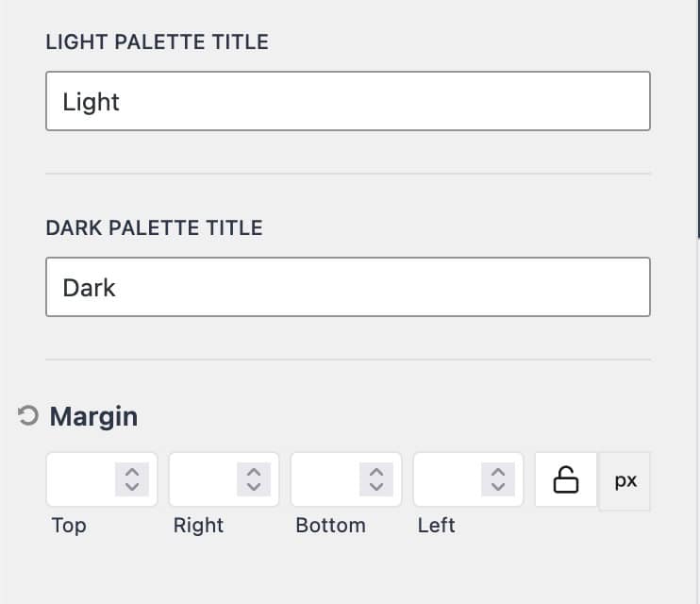The image size is (700, 604).
Task: Toggle the margin link-values lock icon
Action: (566, 480)
